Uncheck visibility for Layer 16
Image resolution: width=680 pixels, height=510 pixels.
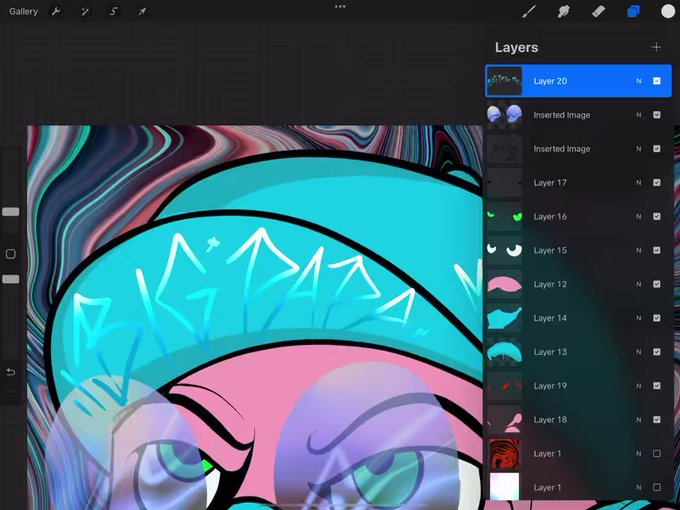point(657,216)
